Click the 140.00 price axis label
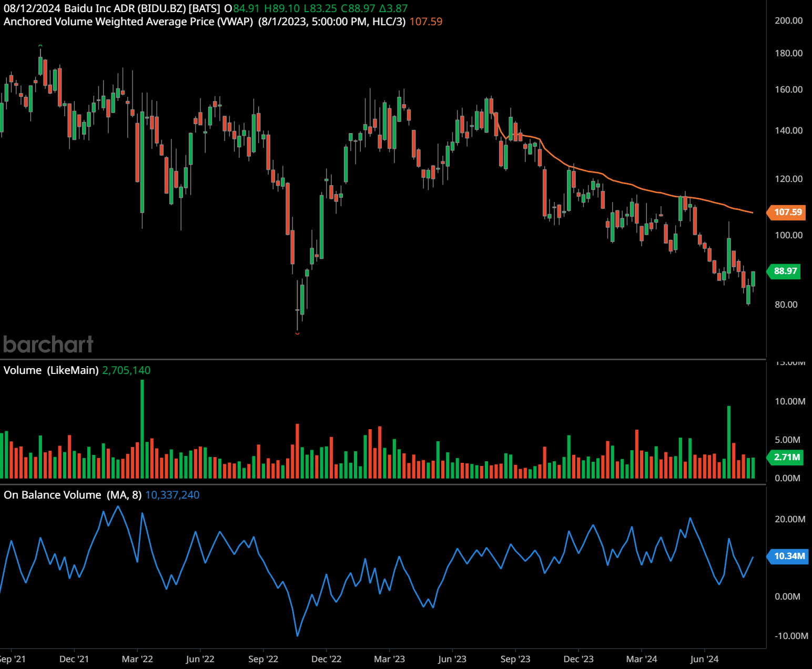The height and width of the screenshot is (669, 812). pyautogui.click(x=788, y=130)
